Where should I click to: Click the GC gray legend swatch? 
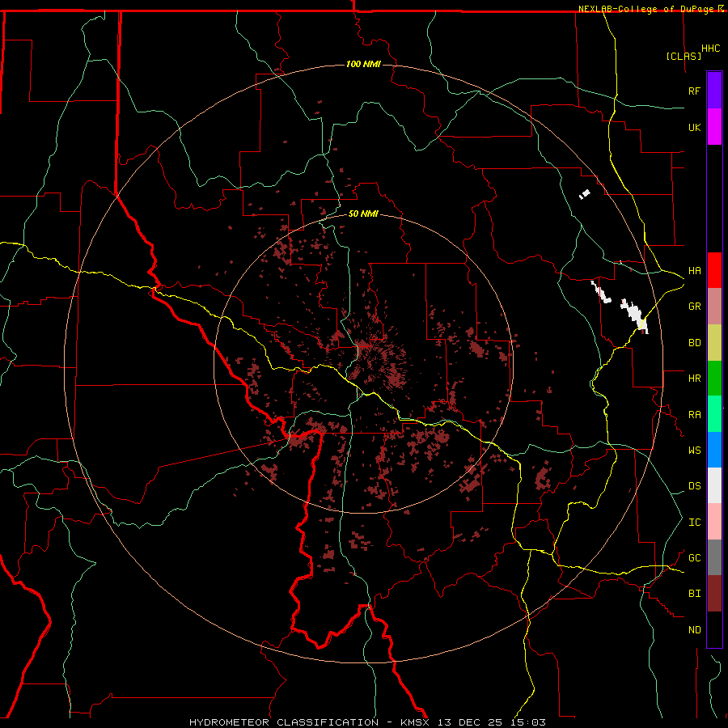714,557
